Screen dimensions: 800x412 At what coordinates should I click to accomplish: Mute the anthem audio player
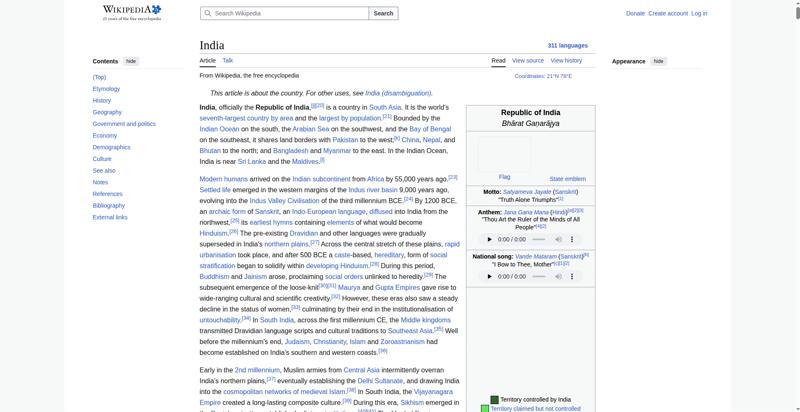[x=559, y=239]
